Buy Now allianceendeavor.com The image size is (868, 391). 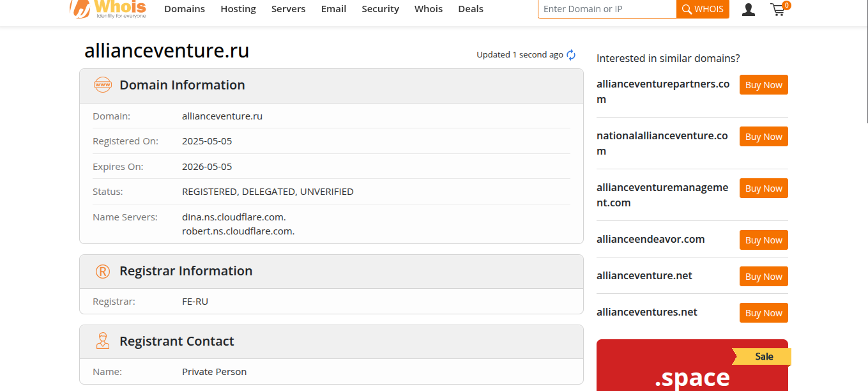763,240
